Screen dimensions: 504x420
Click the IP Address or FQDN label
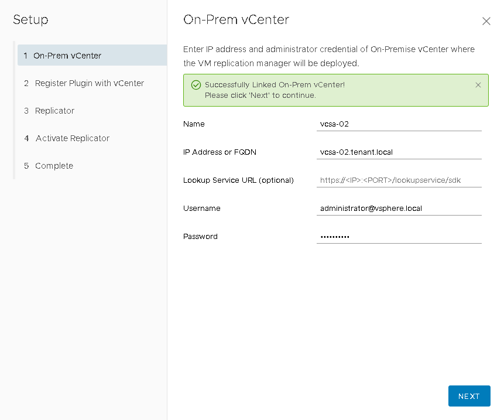pos(220,152)
